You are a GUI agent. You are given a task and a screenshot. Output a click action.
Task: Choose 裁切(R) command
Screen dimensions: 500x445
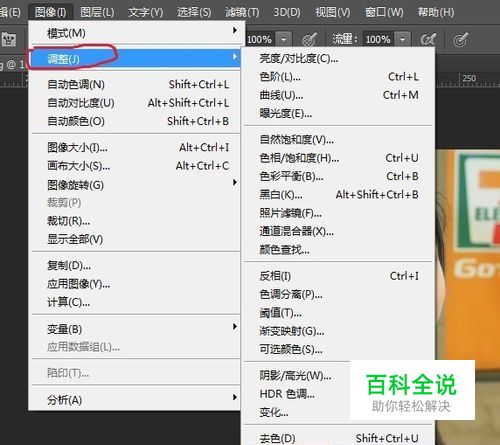(x=136, y=221)
